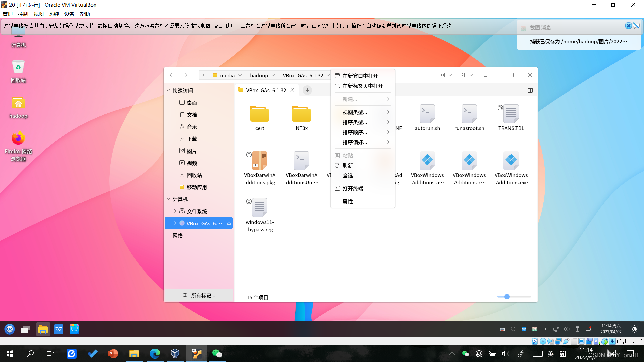Click the back navigation arrow
The height and width of the screenshot is (362, 644).
(172, 75)
